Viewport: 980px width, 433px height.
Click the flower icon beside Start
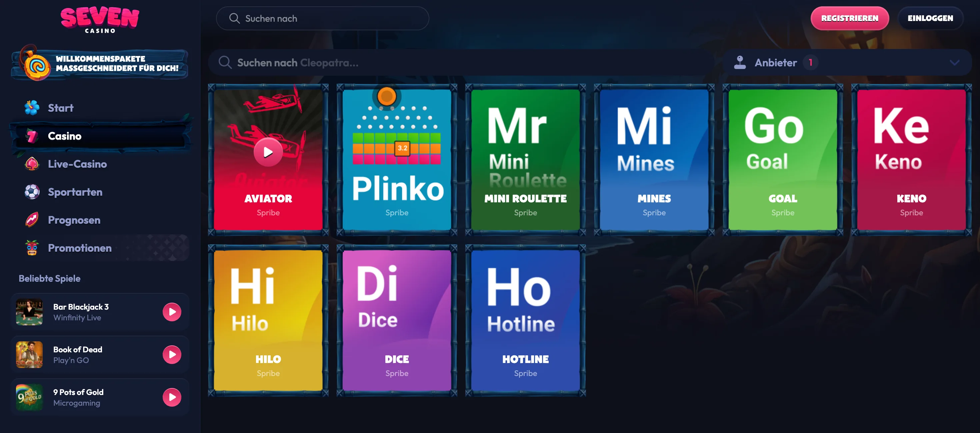coord(32,108)
